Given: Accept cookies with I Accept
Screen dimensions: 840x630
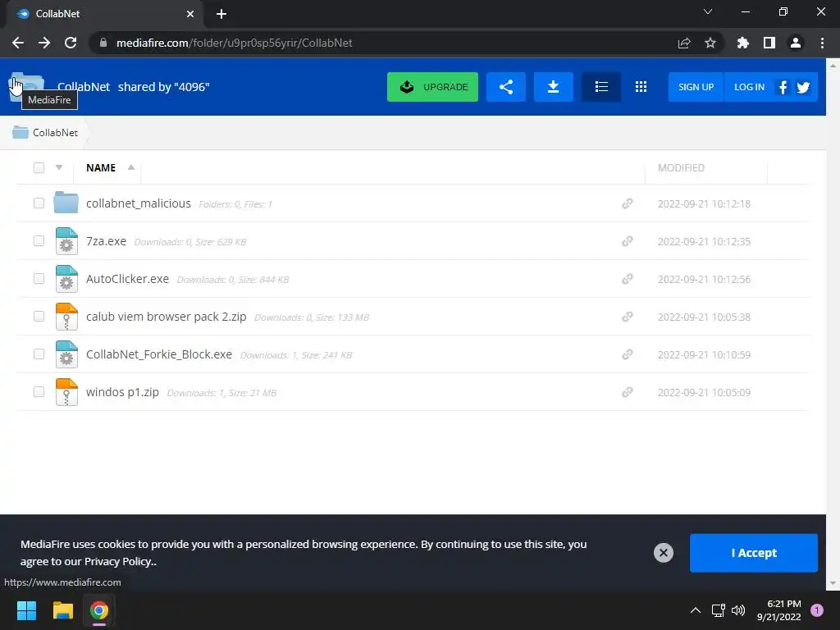Looking at the screenshot, I should coord(754,553).
